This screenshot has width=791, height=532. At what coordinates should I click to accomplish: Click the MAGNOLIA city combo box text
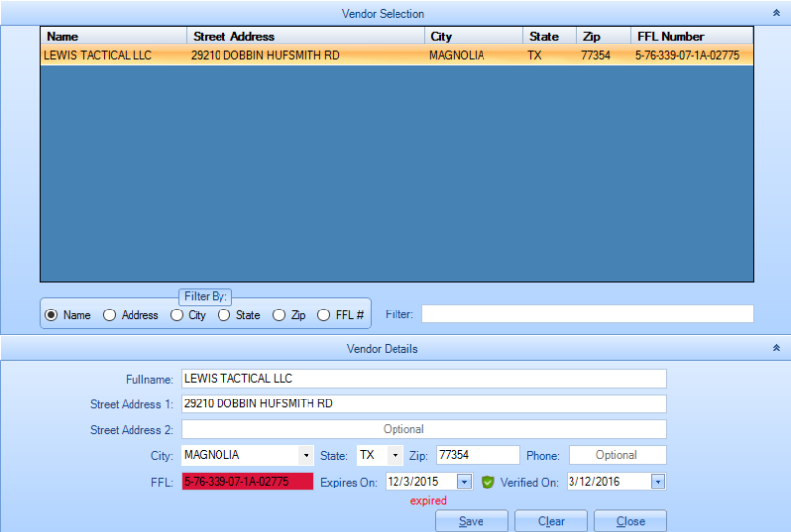(212, 455)
